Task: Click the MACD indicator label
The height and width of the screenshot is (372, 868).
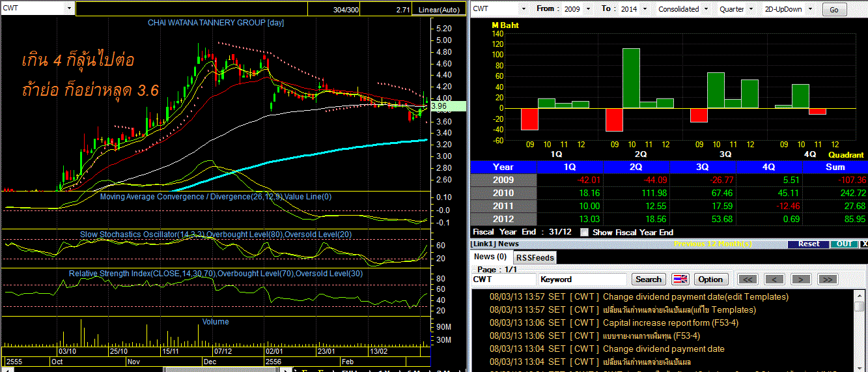Action: 216,196
